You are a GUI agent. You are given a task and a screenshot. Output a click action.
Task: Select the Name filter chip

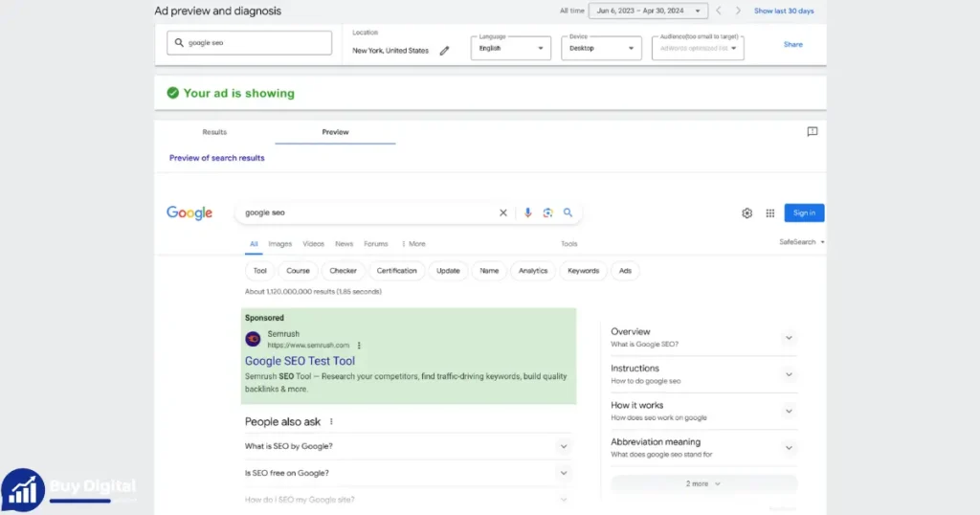click(x=489, y=271)
